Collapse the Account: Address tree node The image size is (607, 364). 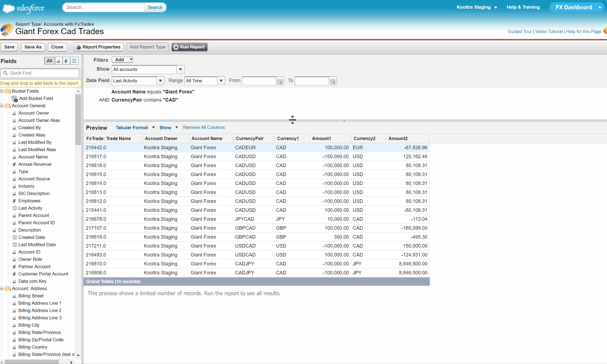[x=2, y=288]
